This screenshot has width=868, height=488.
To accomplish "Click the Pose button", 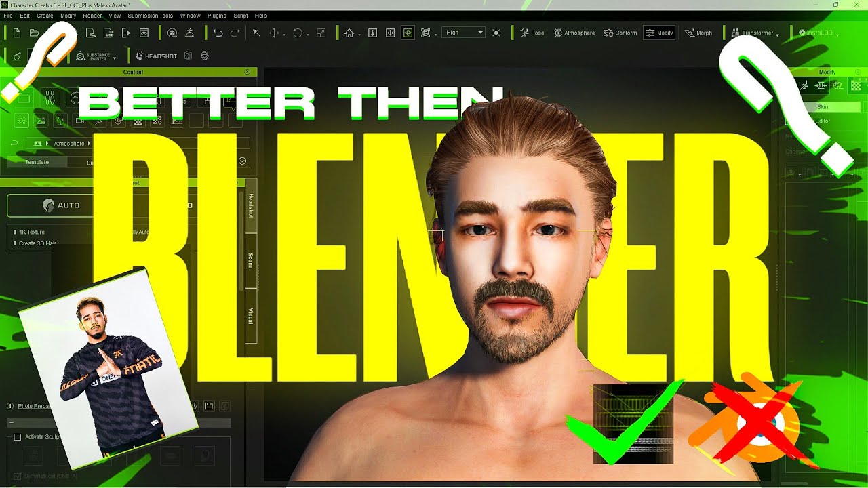I will pos(532,33).
